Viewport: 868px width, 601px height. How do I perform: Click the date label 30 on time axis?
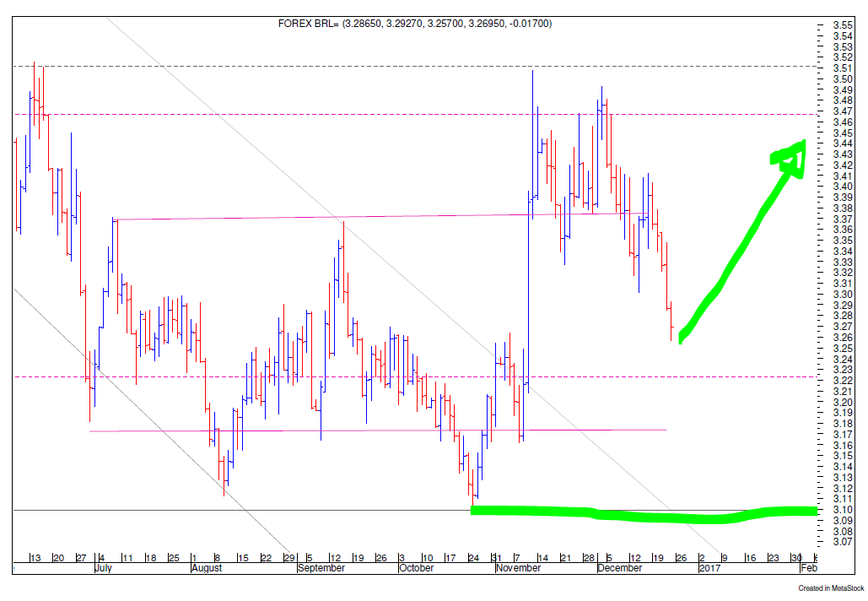click(x=796, y=558)
